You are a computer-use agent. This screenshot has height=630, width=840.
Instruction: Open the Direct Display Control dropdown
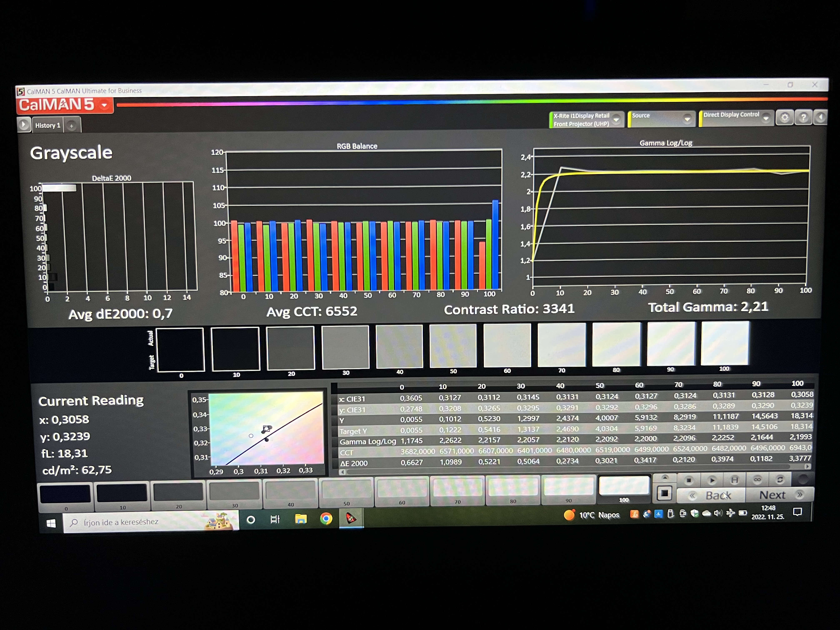point(766,118)
